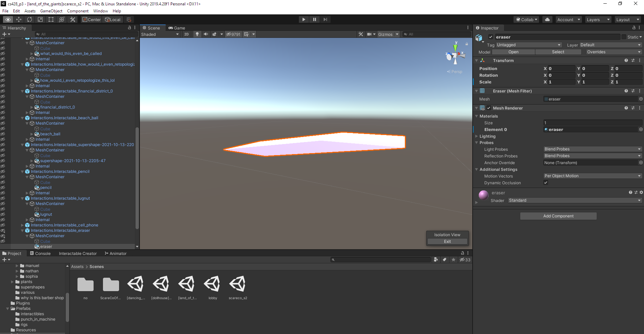Select the Move tool

pyautogui.click(x=19, y=19)
